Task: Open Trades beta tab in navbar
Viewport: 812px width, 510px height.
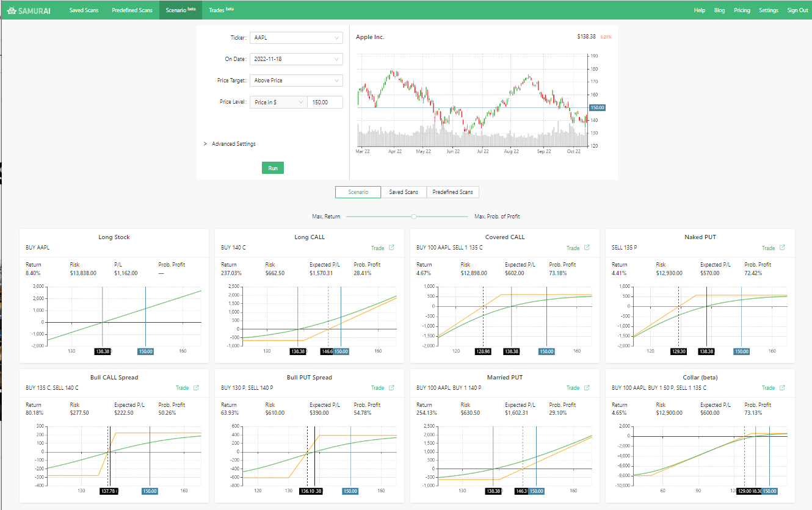Action: [x=220, y=10]
